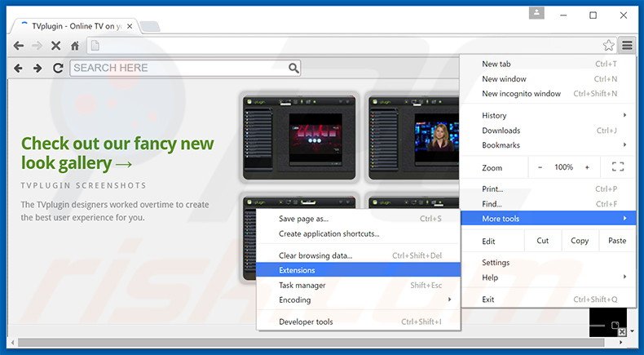Increase zoom with plus button
This screenshot has width=644, height=355.
pyautogui.click(x=587, y=167)
